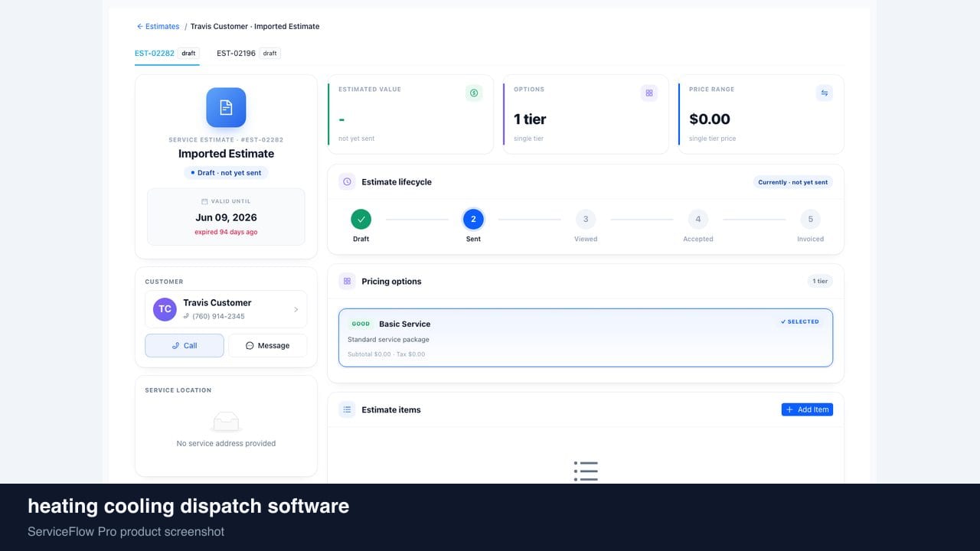Click the "Imported Estimate" title heading
Viewport: 980px width, 551px height.
point(226,154)
